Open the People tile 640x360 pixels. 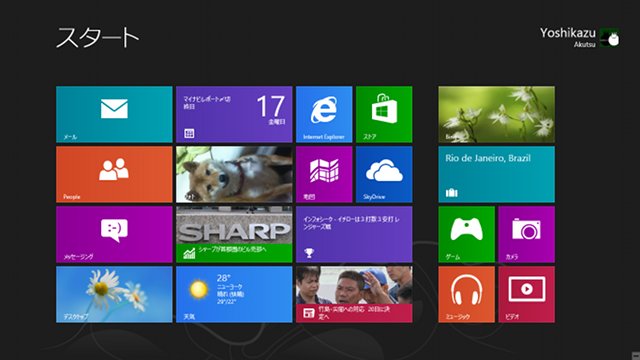(x=114, y=174)
